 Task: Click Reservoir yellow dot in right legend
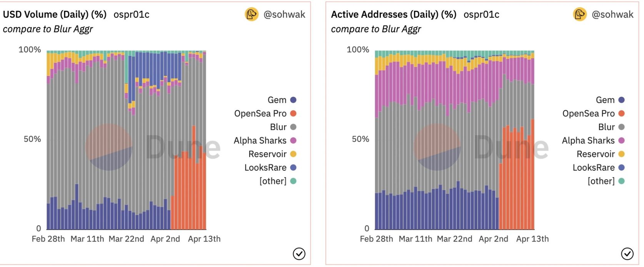[621, 154]
